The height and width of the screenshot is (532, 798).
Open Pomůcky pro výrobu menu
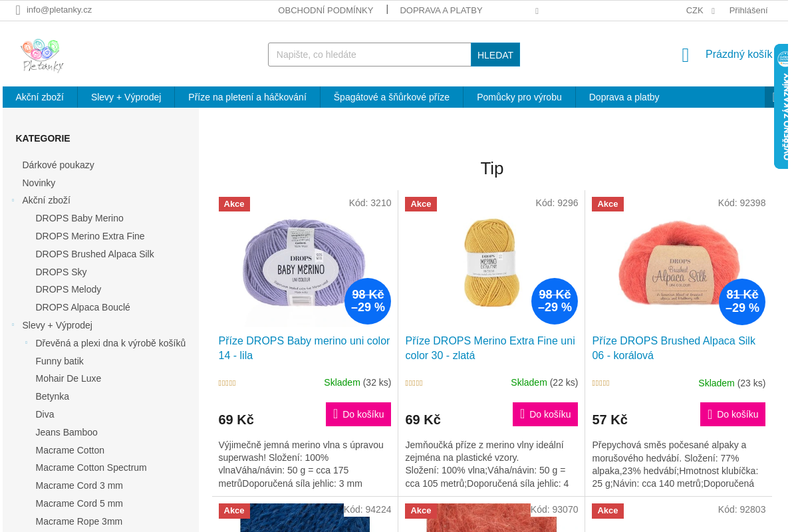[519, 97]
